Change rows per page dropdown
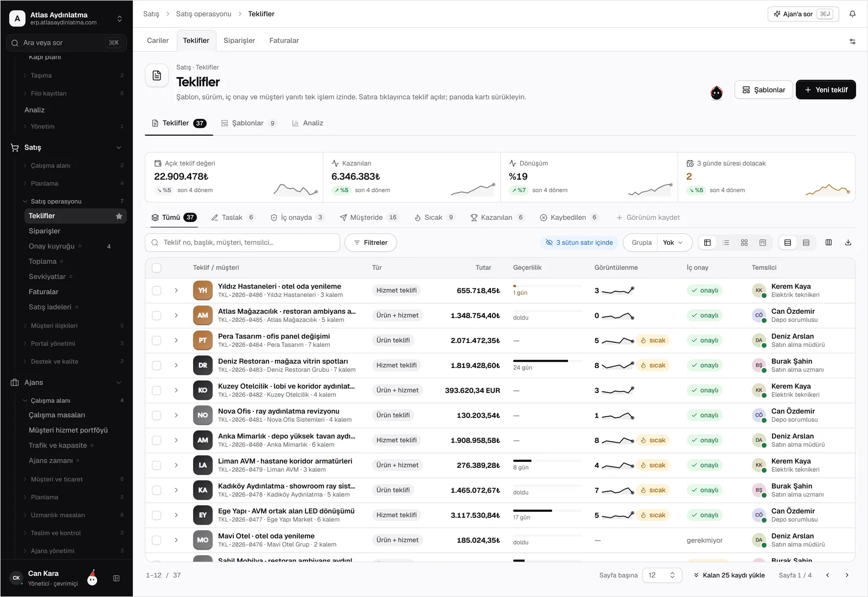 pos(662,575)
